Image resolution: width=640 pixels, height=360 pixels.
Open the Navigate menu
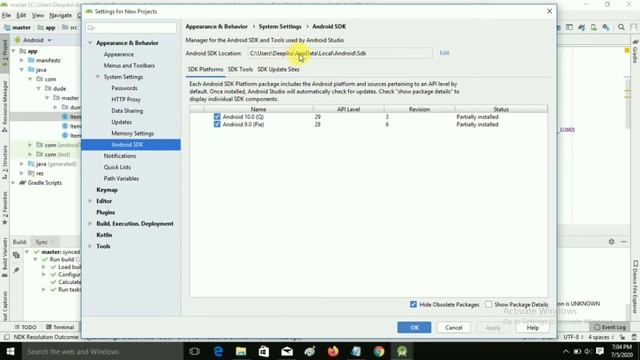pos(60,15)
